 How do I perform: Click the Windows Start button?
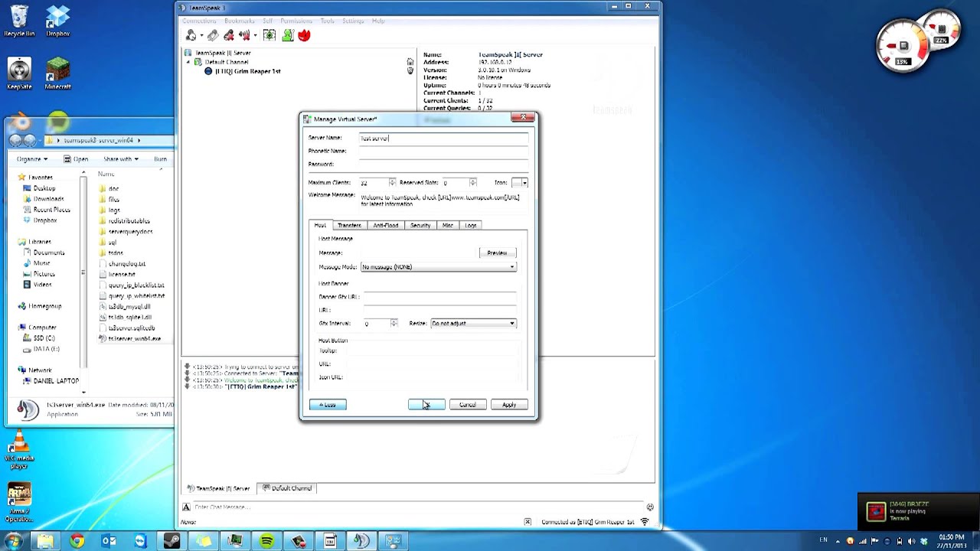(x=13, y=541)
